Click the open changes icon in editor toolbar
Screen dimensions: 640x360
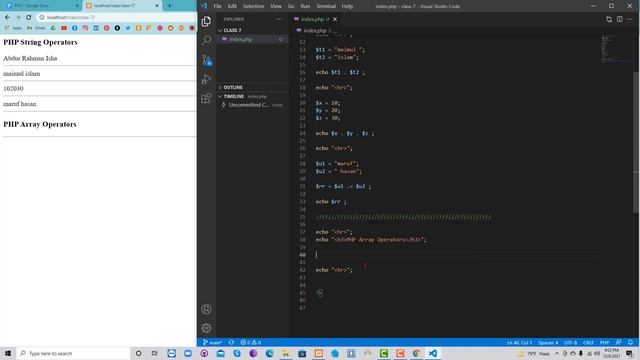pos(609,19)
